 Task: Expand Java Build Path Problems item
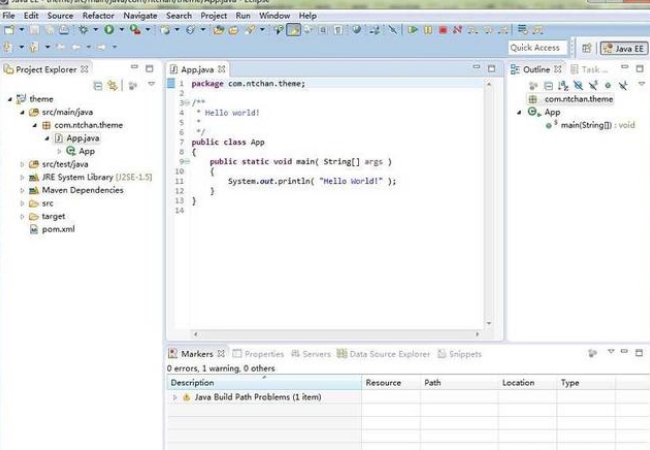tap(175, 397)
